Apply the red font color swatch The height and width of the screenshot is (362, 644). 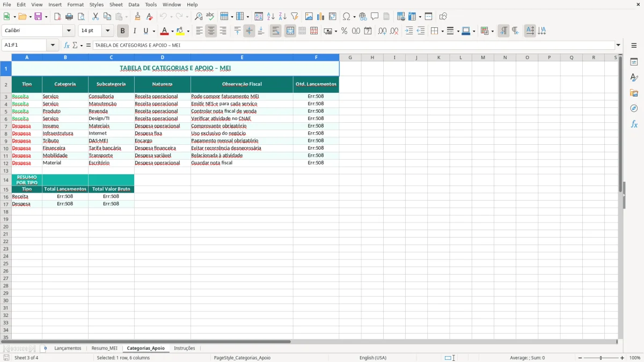click(x=165, y=31)
